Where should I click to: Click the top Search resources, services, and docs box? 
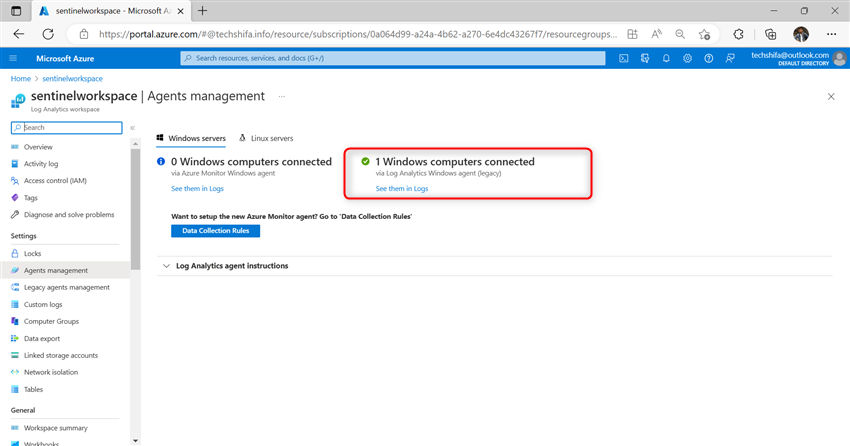click(x=393, y=58)
